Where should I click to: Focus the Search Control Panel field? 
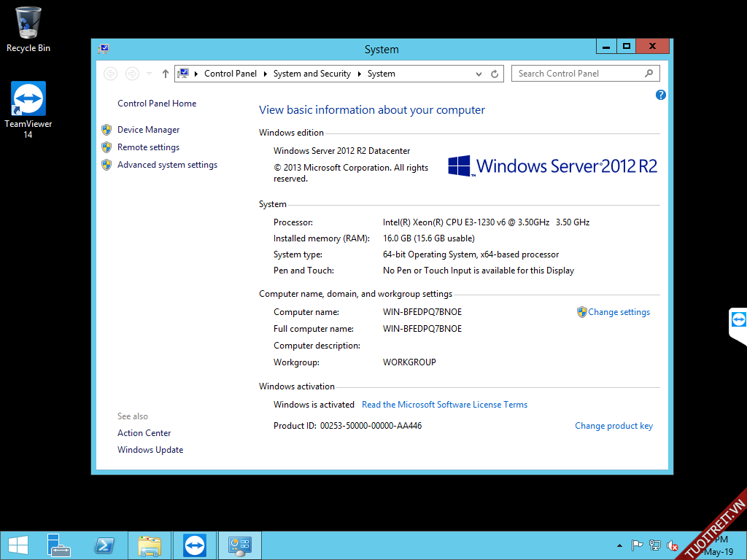[579, 74]
